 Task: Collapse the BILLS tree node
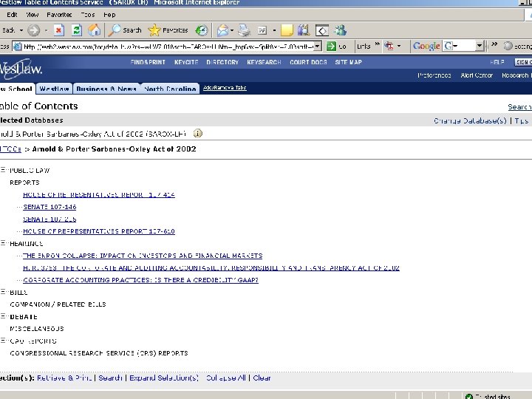(4, 292)
